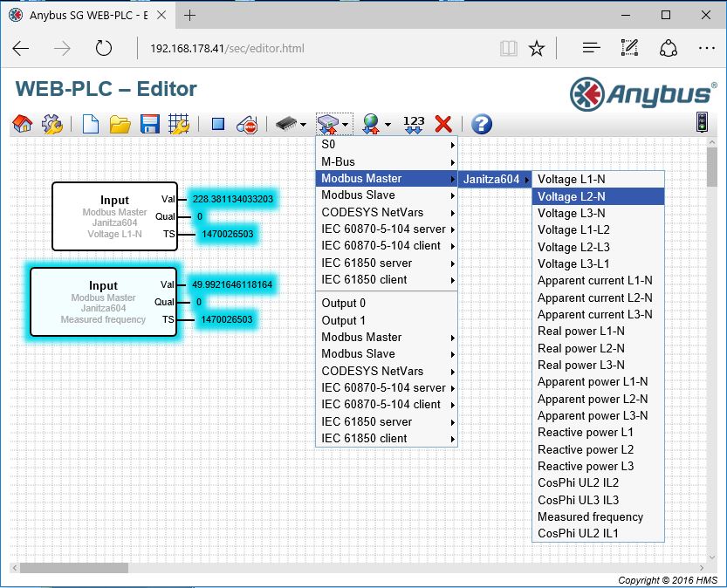Select the Measured frequency input block
The width and height of the screenshot is (727, 588).
click(x=103, y=302)
